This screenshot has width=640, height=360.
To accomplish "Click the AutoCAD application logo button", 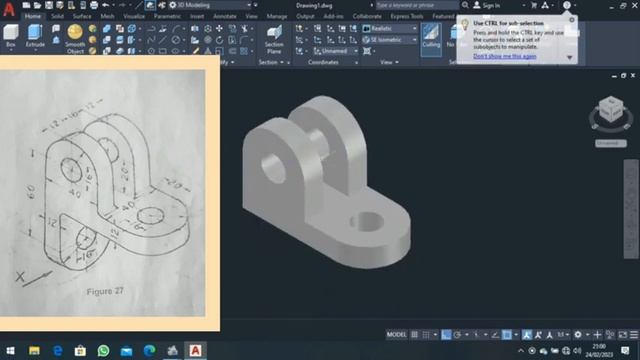I will coord(9,8).
